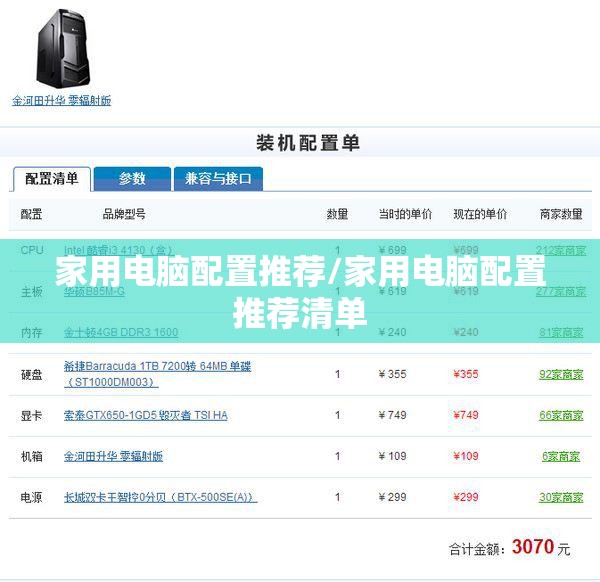The height and width of the screenshot is (582, 600).
Task: View the 66家商家 sellers link
Action: click(x=561, y=415)
